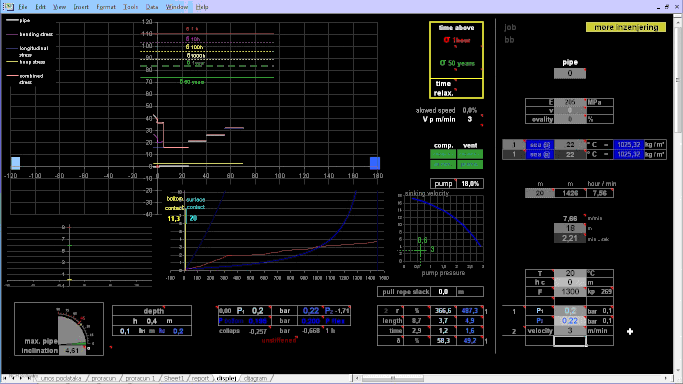This screenshot has width=683, height=384.
Task: Click the time relax. label
Action: pyautogui.click(x=443, y=88)
